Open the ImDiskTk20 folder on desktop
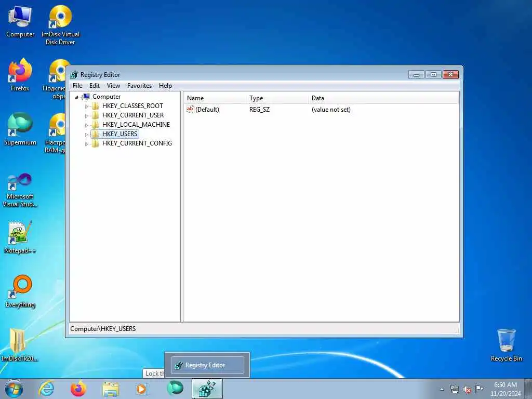This screenshot has width=532, height=399. [x=19, y=345]
